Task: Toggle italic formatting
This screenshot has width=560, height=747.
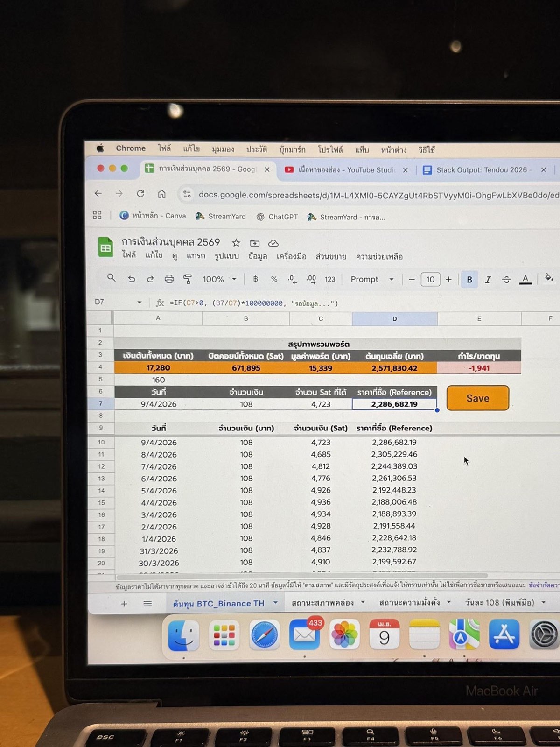Action: pos(488,280)
